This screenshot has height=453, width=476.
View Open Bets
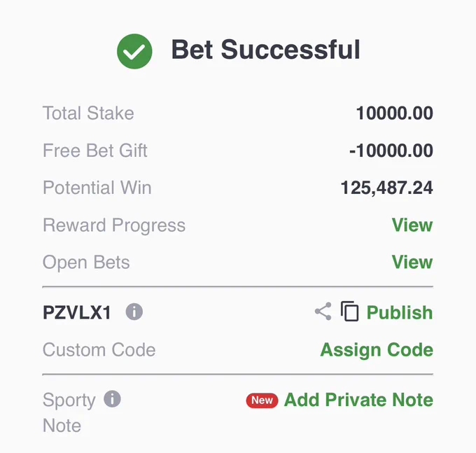[412, 262]
